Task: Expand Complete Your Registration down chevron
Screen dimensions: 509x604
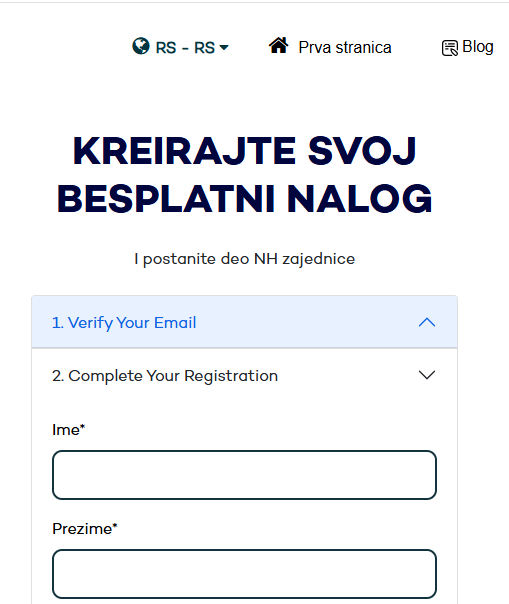Action: click(x=427, y=375)
